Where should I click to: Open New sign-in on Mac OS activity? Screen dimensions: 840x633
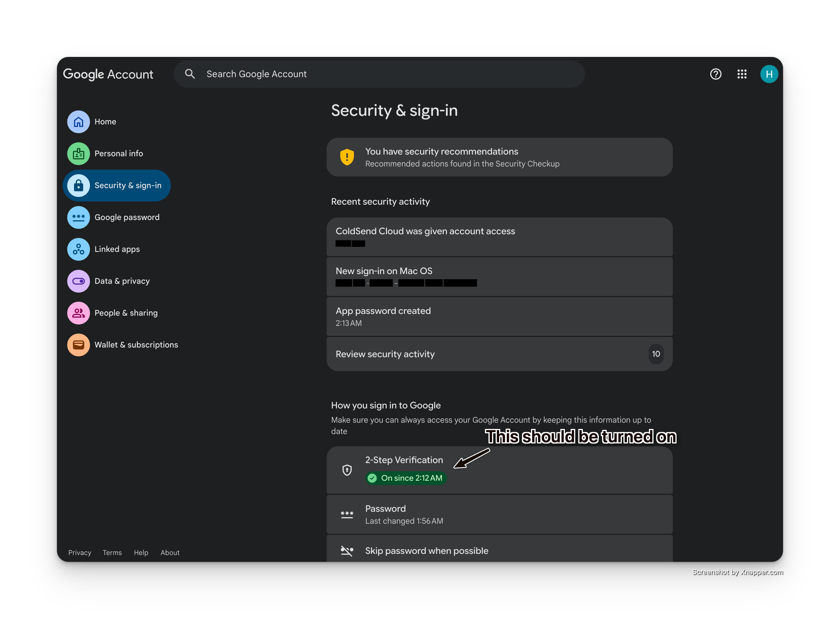499,277
